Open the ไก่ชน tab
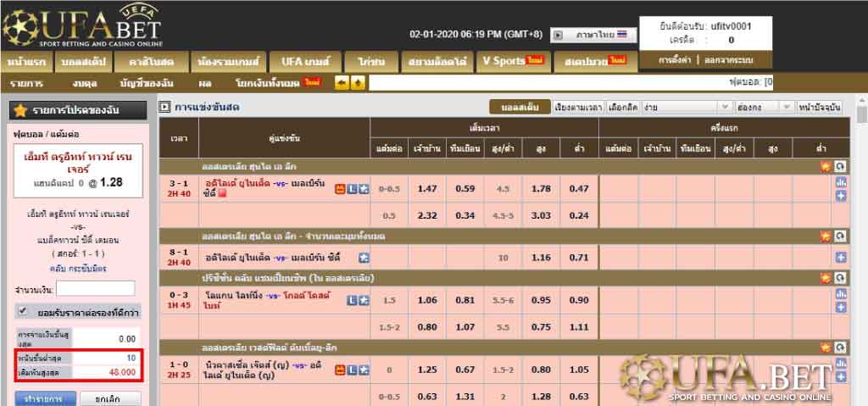 tap(371, 62)
